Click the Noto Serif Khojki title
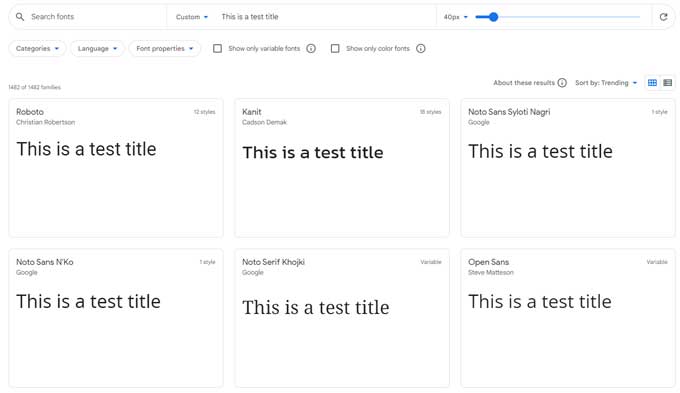Viewport: 680px width, 393px height. point(273,262)
